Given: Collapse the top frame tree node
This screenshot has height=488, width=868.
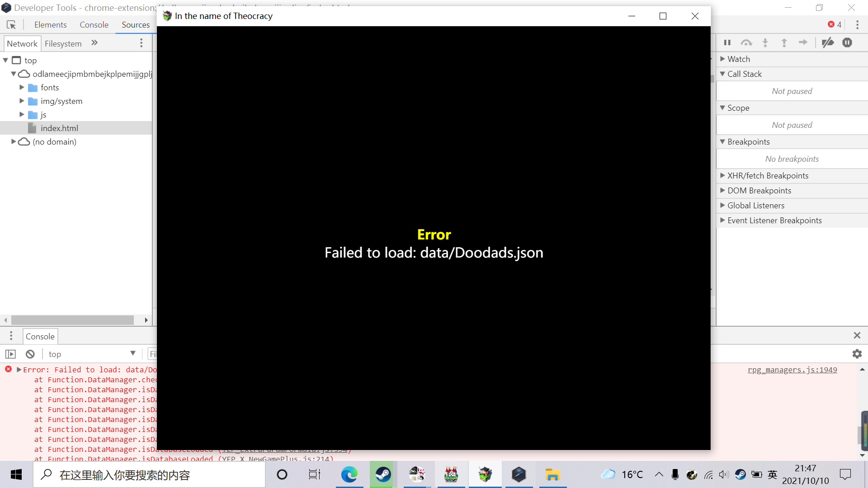Looking at the screenshot, I should point(5,60).
